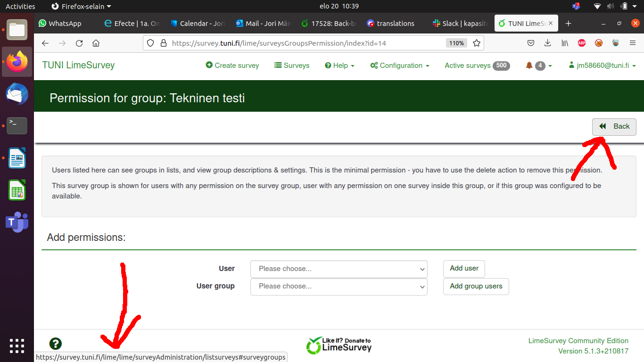Open Microsoft Teams from the dock
Viewport: 644px width, 362px height.
coord(17,222)
